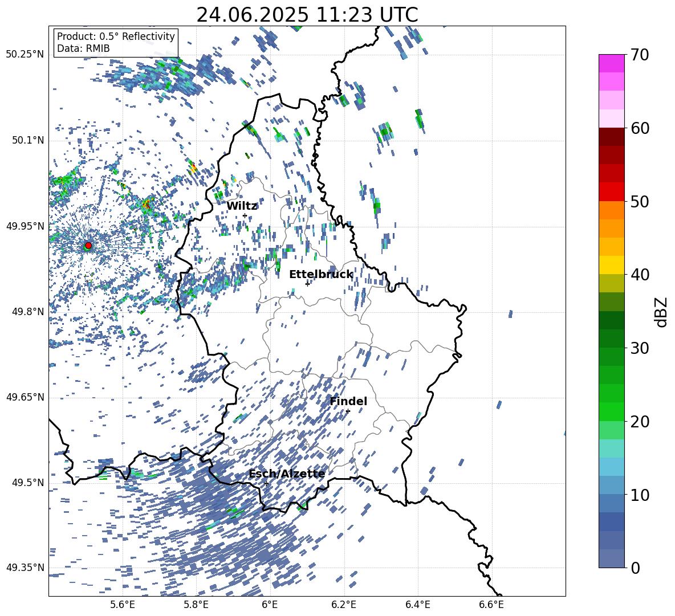Click the Ettelbruck city label
Image resolution: width=675 pixels, height=616 pixels.
tap(321, 275)
